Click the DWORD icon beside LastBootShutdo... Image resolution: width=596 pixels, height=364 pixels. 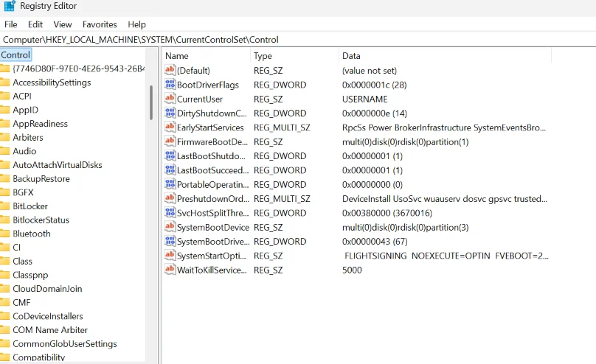pos(170,155)
